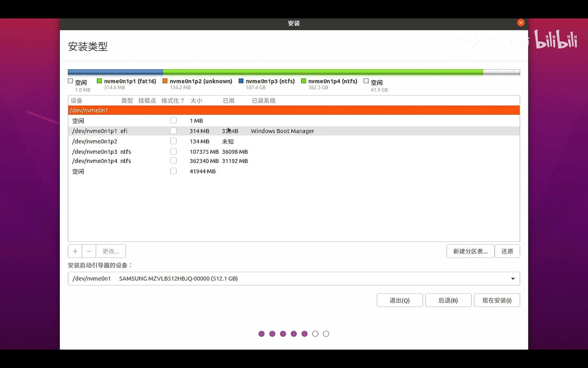Select the /dev/nvme0n1p4 ntfs row
This screenshot has width=588, height=368.
pos(294,161)
